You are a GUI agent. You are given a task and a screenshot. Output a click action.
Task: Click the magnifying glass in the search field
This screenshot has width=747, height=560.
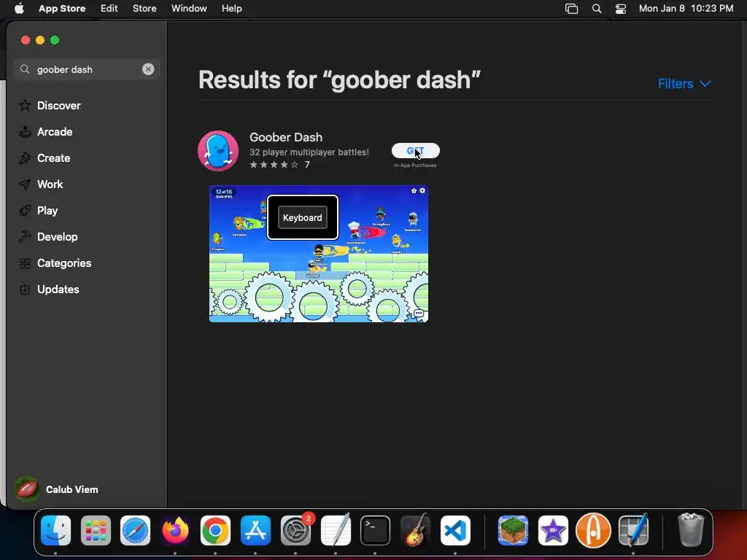point(25,69)
